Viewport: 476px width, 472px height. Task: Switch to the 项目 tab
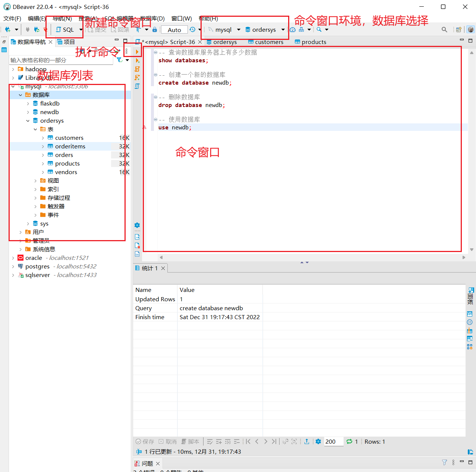tap(66, 42)
